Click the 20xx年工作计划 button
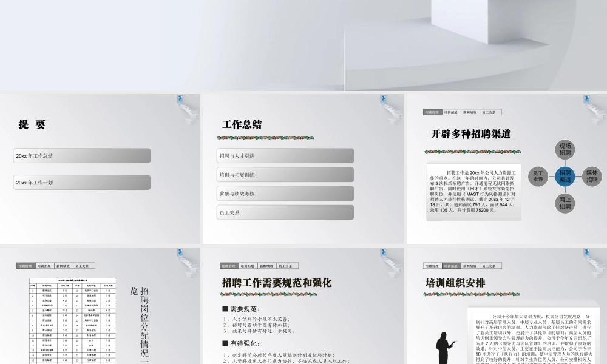The height and width of the screenshot is (364, 607). point(82,181)
